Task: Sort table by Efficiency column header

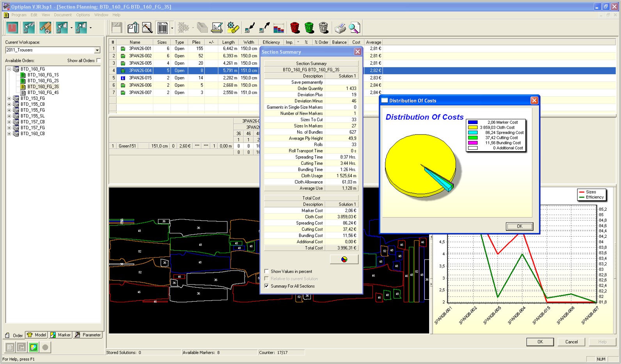Action: 271,42
